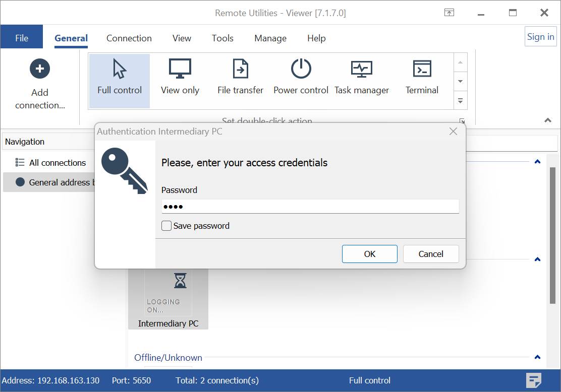Open the Connection ribbon tab
Viewport: 561px width, 392px height.
129,38
